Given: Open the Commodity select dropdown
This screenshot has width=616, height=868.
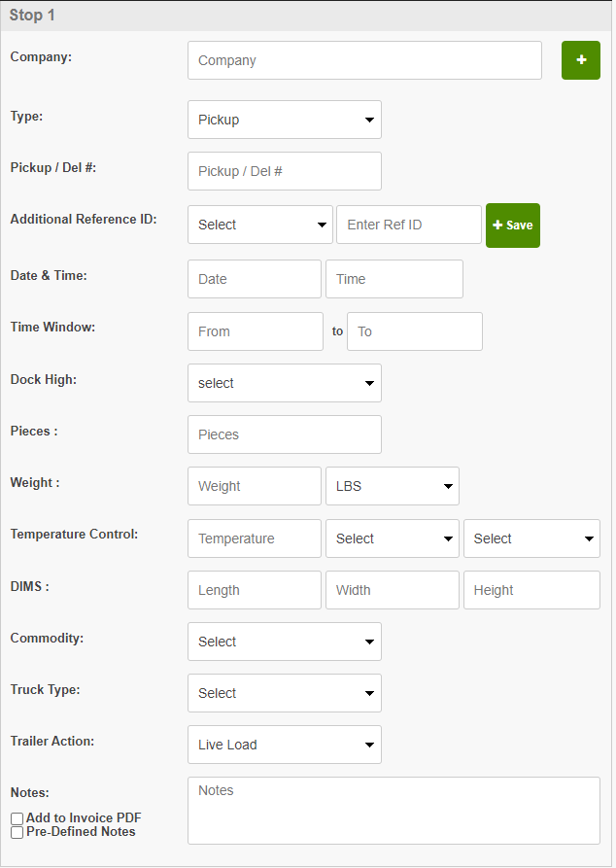Looking at the screenshot, I should (284, 642).
